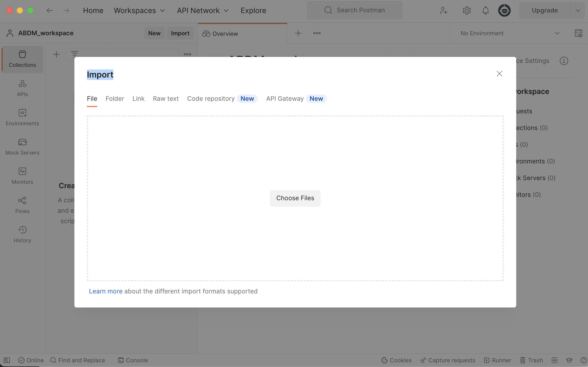Open Bootcamp graduation cap icon
The image size is (588, 367).
point(569,360)
